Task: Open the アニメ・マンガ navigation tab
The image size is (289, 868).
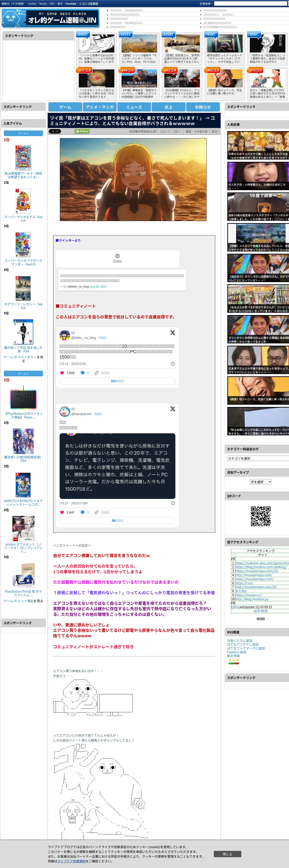Action: click(x=99, y=107)
